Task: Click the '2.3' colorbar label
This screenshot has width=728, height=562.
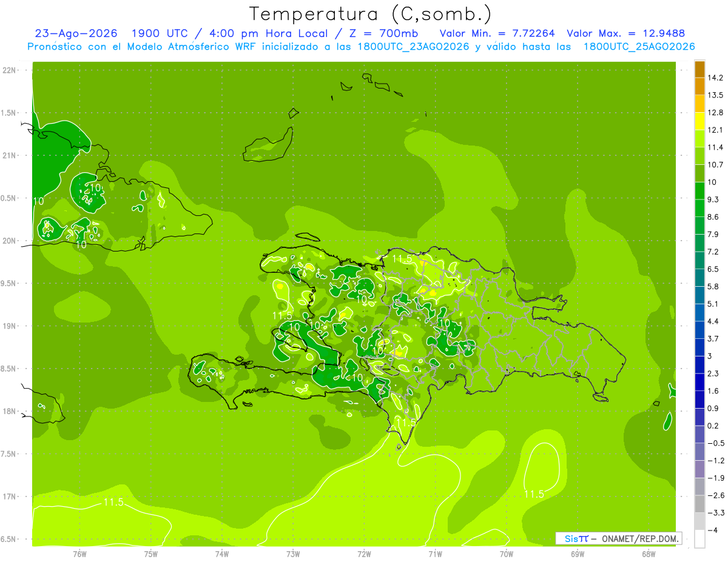Action: (x=713, y=373)
